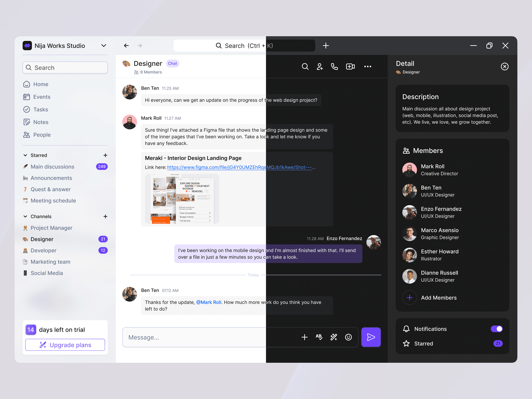Viewport: 532px width, 399px height.
Task: Open the Meraki landing page preview thumbnail
Action: click(182, 199)
